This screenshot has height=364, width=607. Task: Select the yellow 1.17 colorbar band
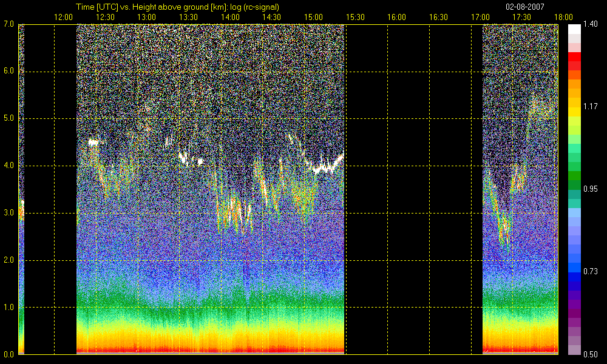[x=574, y=112]
